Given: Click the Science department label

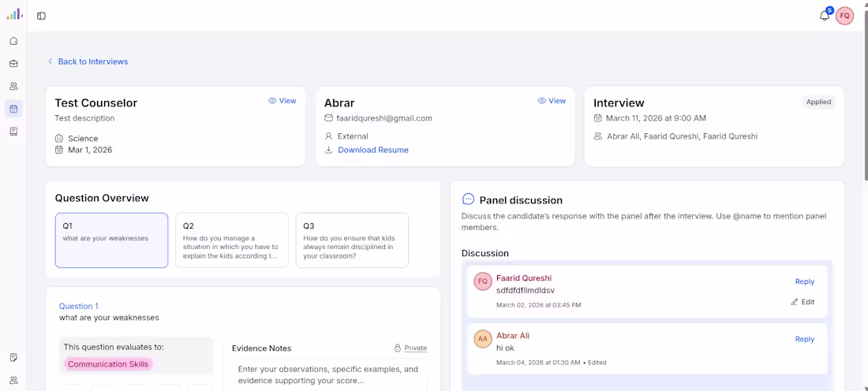Looking at the screenshot, I should point(83,138).
